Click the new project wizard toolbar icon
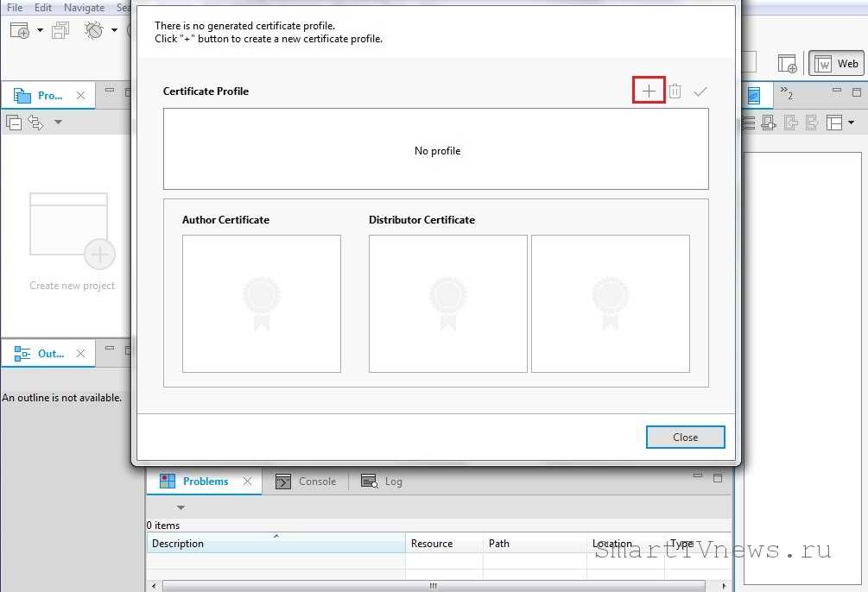 [x=19, y=31]
